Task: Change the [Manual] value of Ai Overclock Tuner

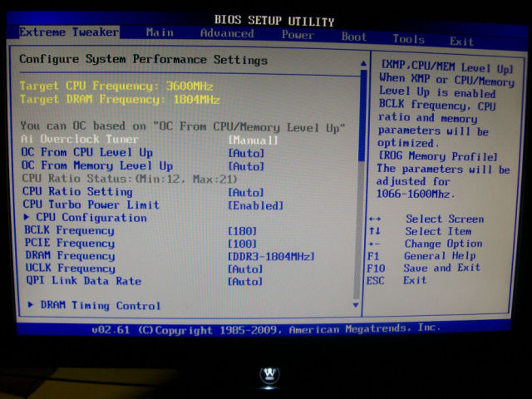Action: [x=253, y=140]
